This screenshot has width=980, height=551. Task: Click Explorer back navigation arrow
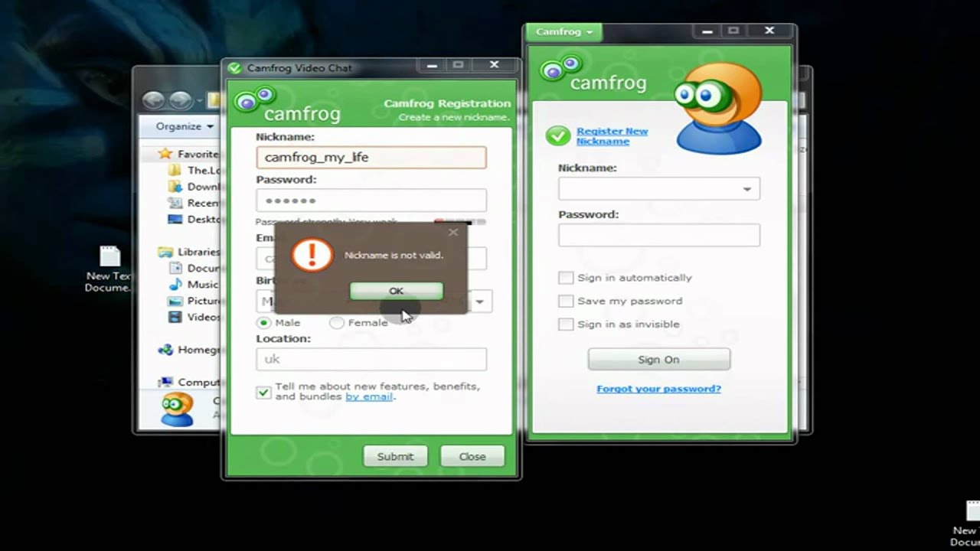click(x=153, y=100)
